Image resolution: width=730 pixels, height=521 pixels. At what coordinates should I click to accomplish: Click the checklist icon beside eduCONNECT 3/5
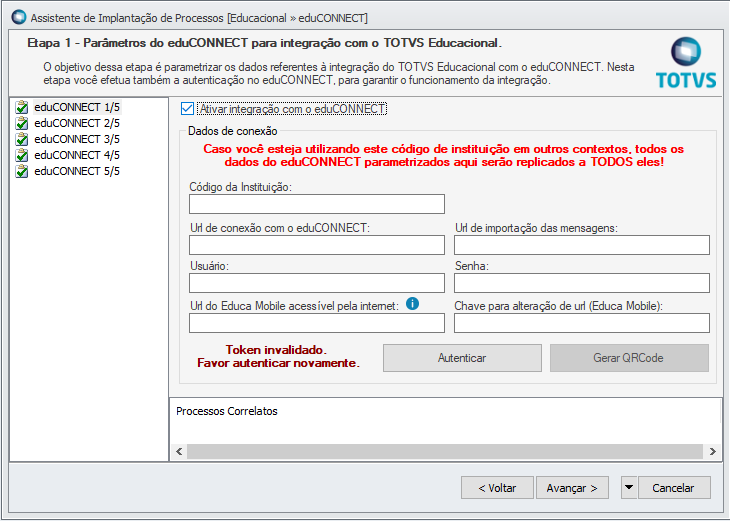[x=21, y=139]
